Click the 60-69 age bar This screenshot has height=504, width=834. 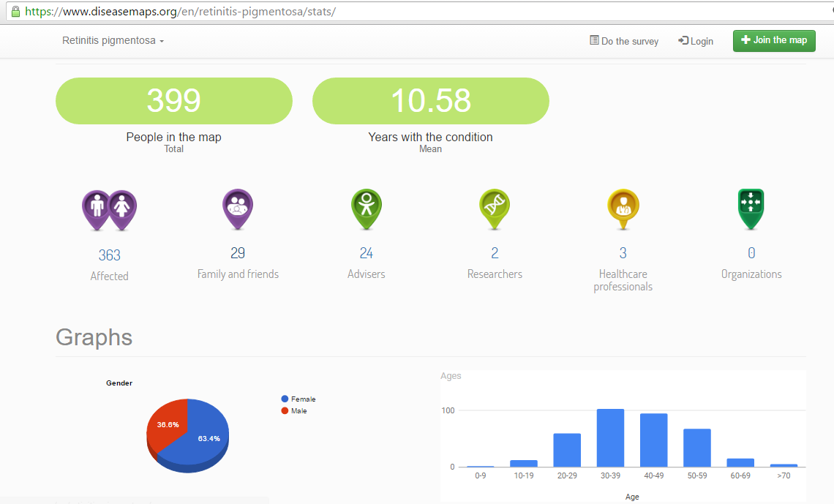pyautogui.click(x=740, y=462)
